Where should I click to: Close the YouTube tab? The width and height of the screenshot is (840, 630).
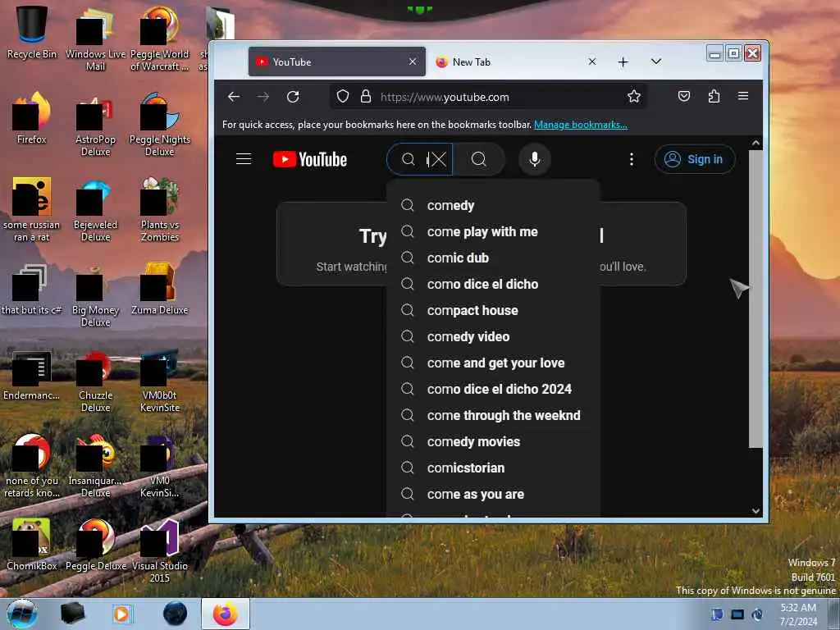pyautogui.click(x=413, y=62)
